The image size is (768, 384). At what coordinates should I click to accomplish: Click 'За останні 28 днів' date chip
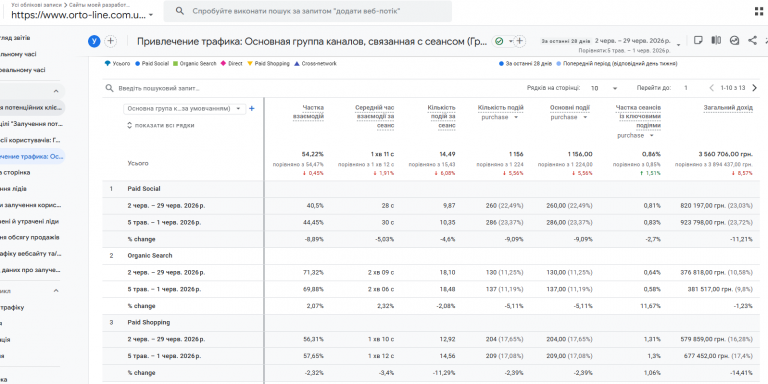pos(566,42)
